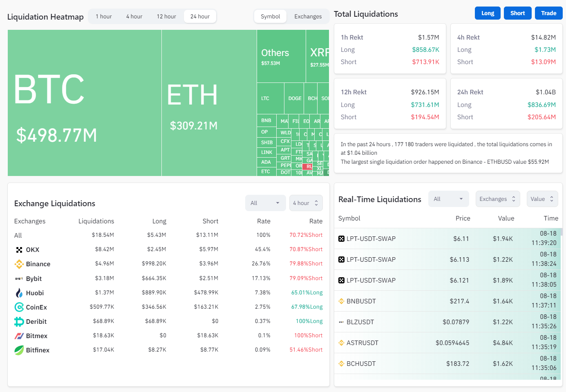Screen dimensions: 566x392
Task: Click the CoinEx logo icon
Action: 19,307
